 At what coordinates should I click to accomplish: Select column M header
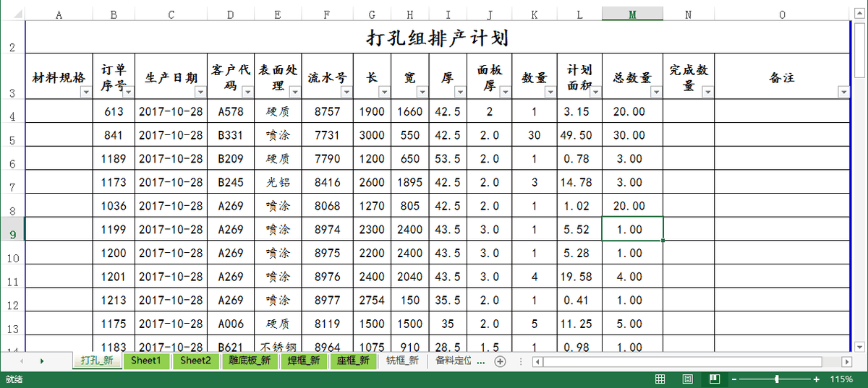pos(633,14)
